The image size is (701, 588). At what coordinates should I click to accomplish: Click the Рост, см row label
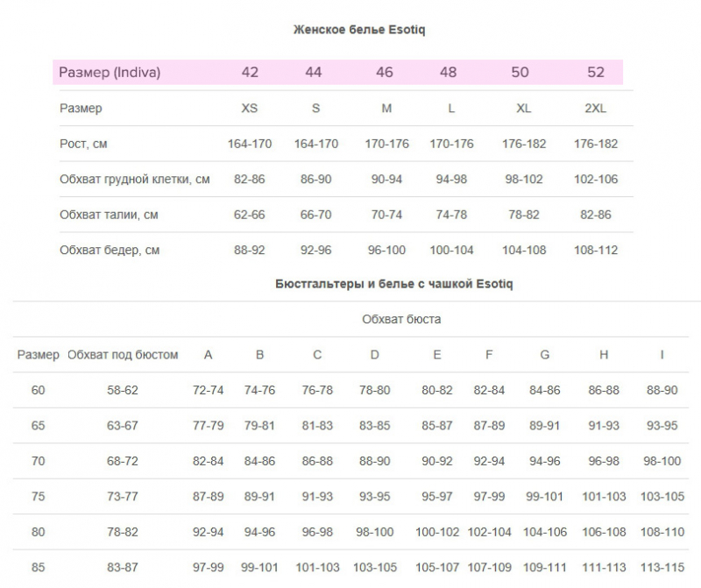tap(83, 144)
